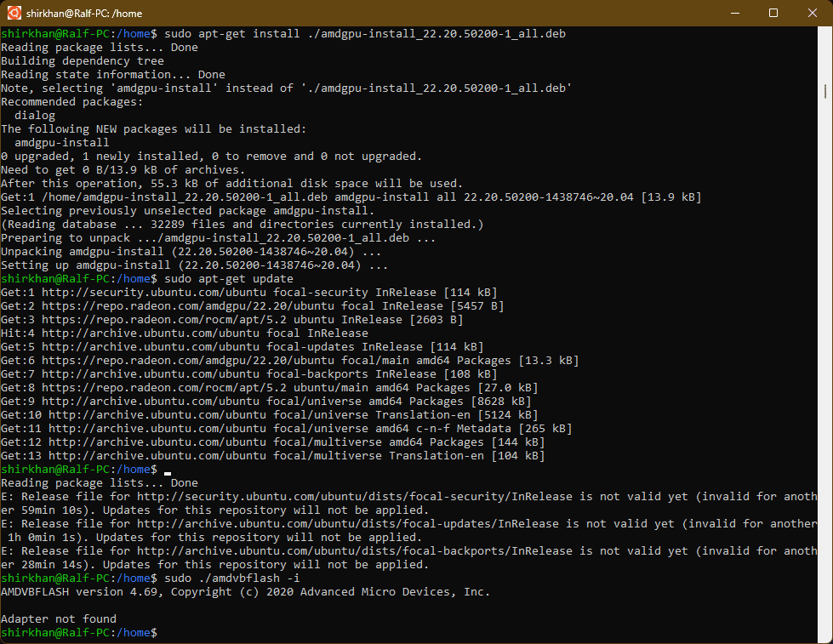The height and width of the screenshot is (644, 833).
Task: Click the 'dialog' package name
Action: click(35, 116)
